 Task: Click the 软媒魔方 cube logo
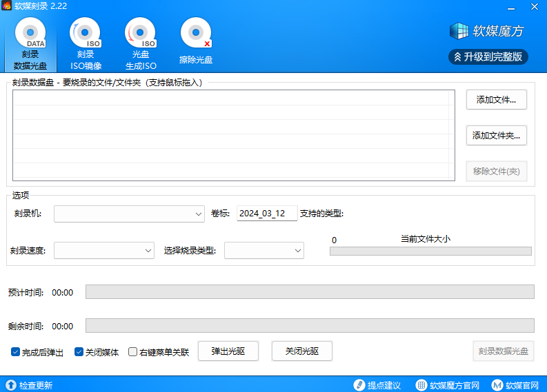(459, 31)
